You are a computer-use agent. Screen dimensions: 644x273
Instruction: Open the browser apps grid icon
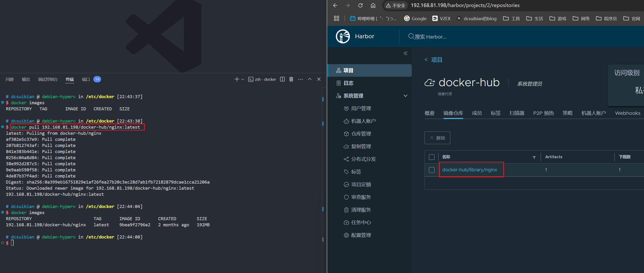pos(337,18)
